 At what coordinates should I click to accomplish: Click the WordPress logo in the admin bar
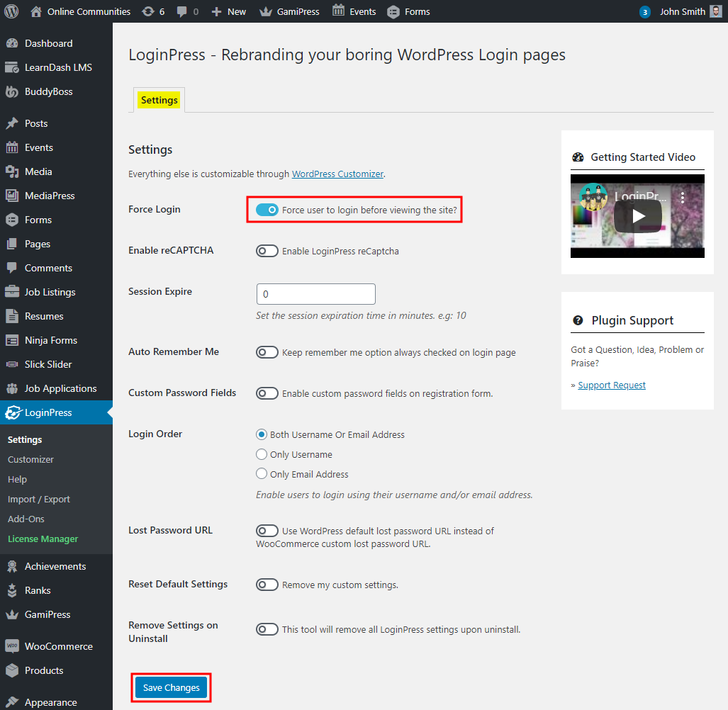[11, 11]
